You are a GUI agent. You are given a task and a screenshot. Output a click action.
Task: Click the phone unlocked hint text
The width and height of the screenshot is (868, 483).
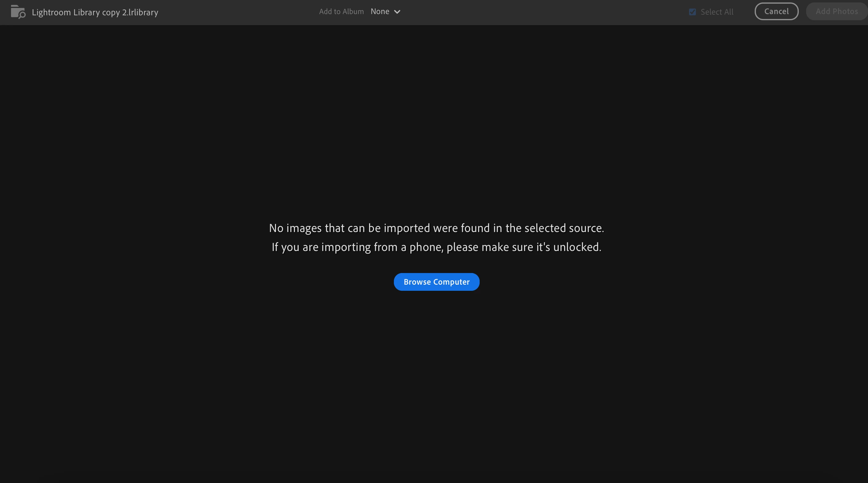(x=436, y=247)
